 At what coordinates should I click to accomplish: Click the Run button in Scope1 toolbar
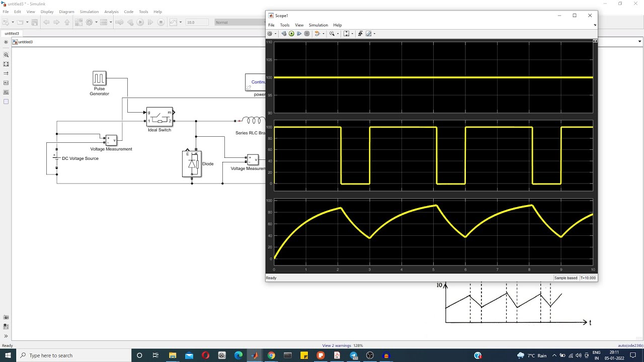point(291,34)
